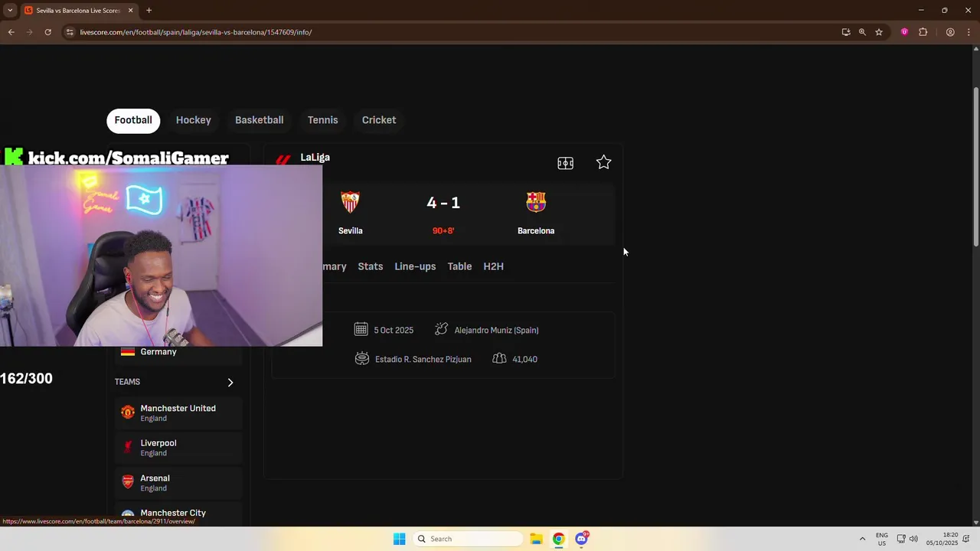
Task: Click the Windows taskbar Search box
Action: pos(469,539)
